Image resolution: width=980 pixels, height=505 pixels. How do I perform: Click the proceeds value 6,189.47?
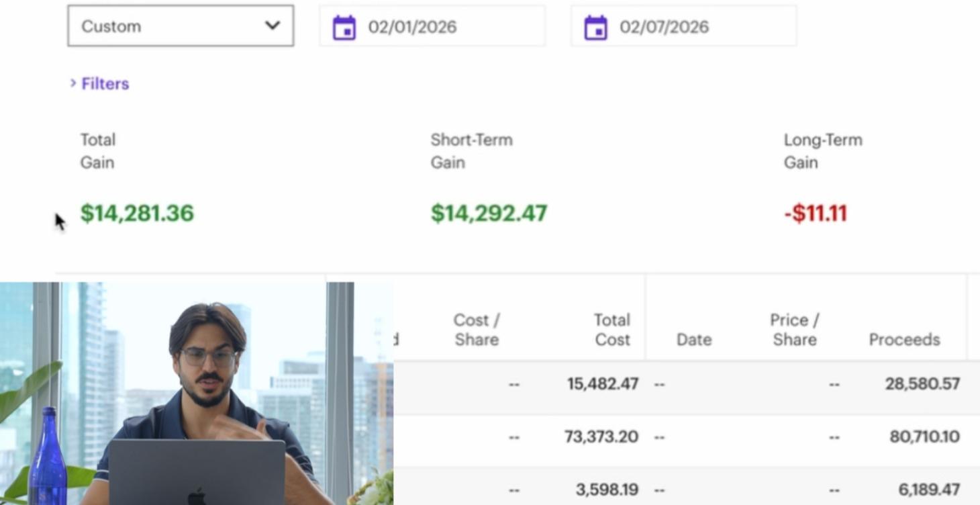tap(928, 490)
